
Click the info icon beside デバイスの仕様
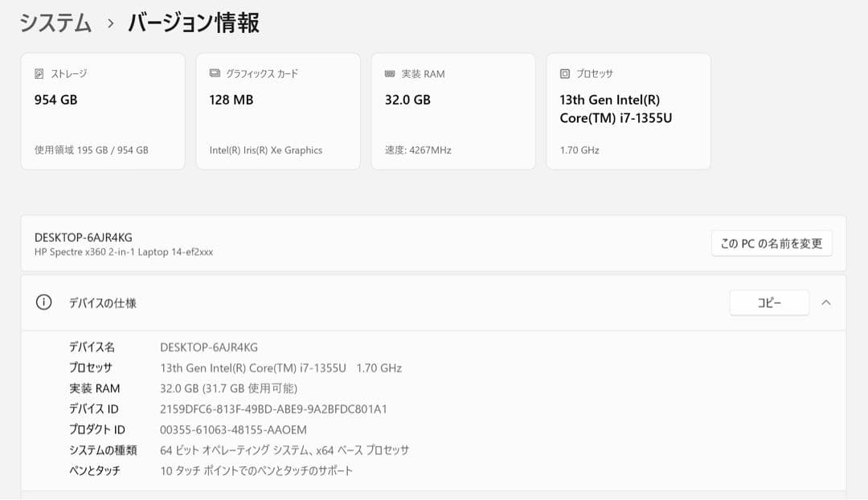point(43,302)
